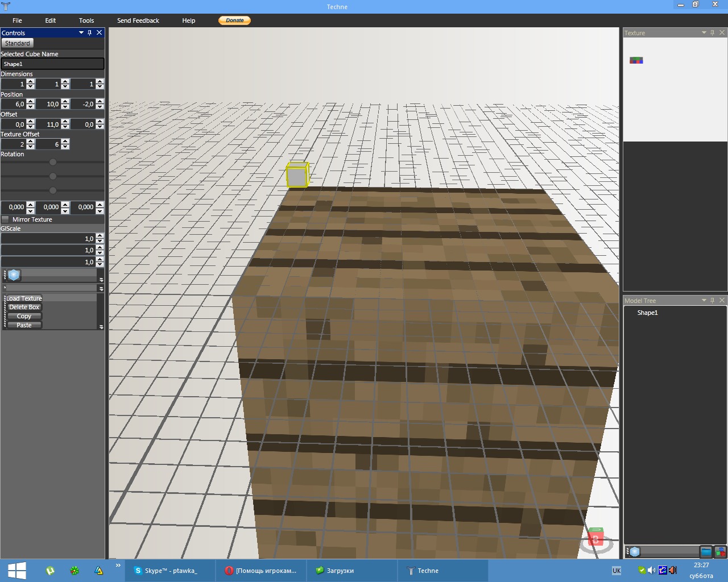Click the speaker volume tray icon
The image size is (728, 582).
click(x=652, y=570)
